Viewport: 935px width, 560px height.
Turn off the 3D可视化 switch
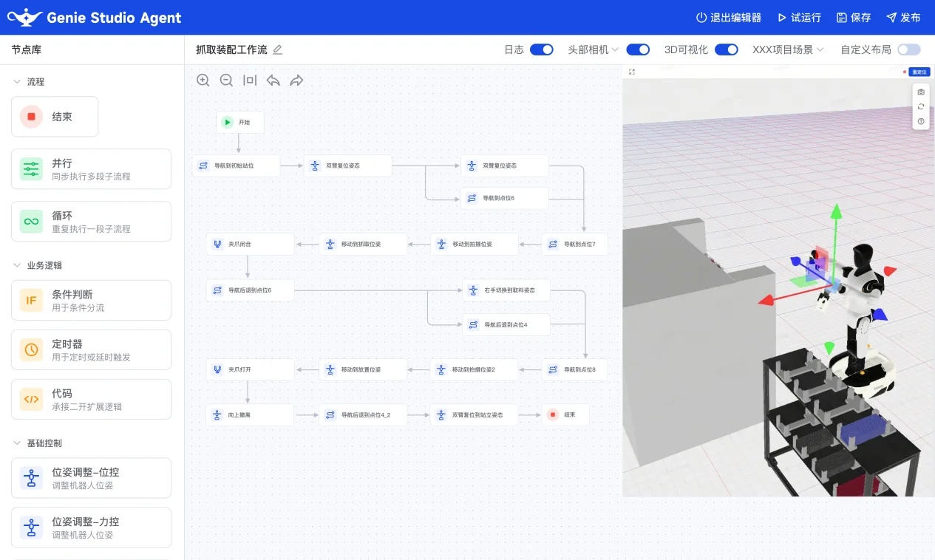coord(727,49)
